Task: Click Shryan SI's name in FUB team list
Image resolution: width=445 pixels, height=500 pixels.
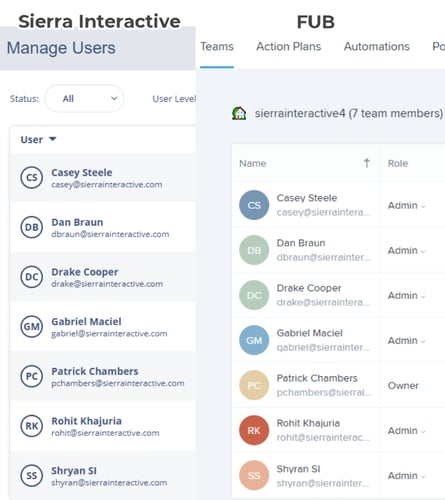Action: [x=298, y=469]
